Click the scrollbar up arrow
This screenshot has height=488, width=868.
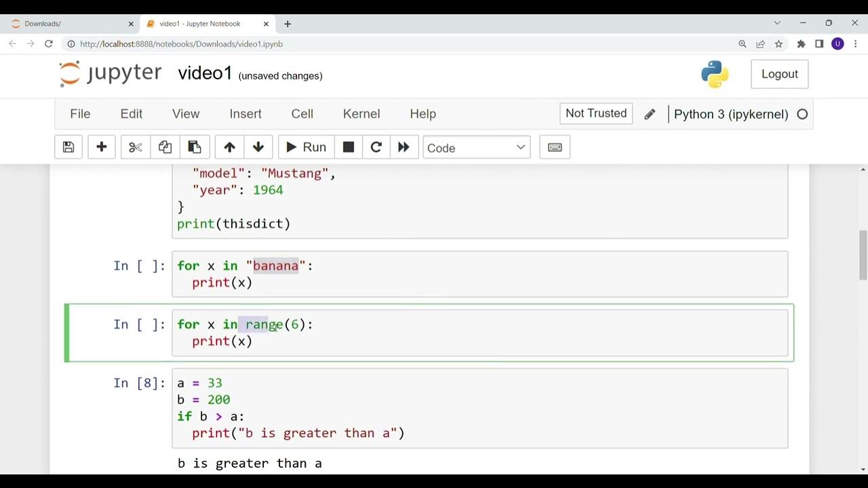(863, 169)
